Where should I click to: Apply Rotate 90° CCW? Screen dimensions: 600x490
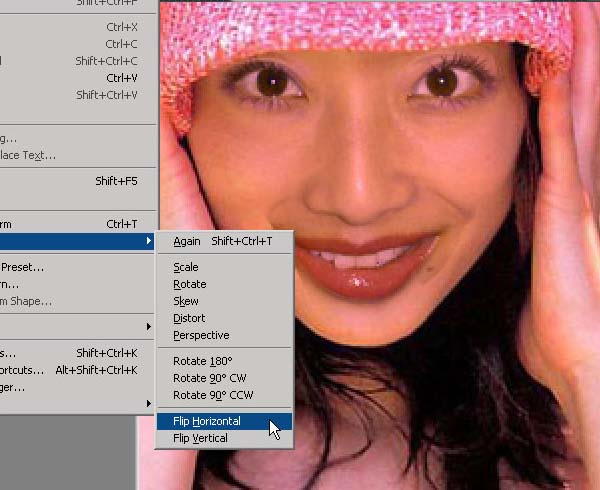(x=224, y=395)
